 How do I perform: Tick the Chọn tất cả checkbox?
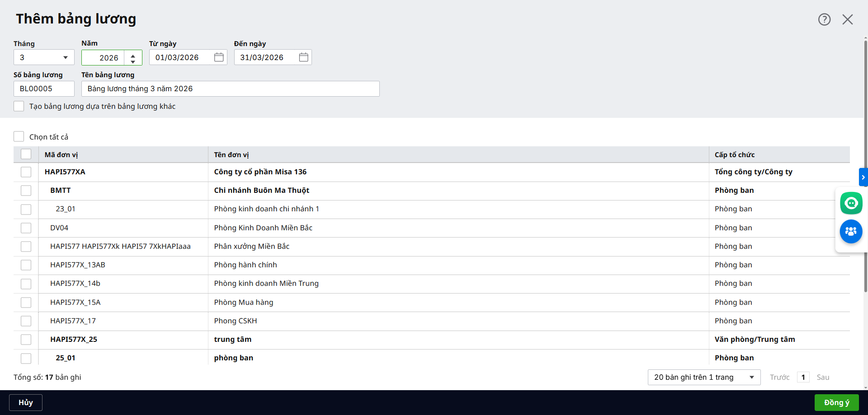pos(19,136)
